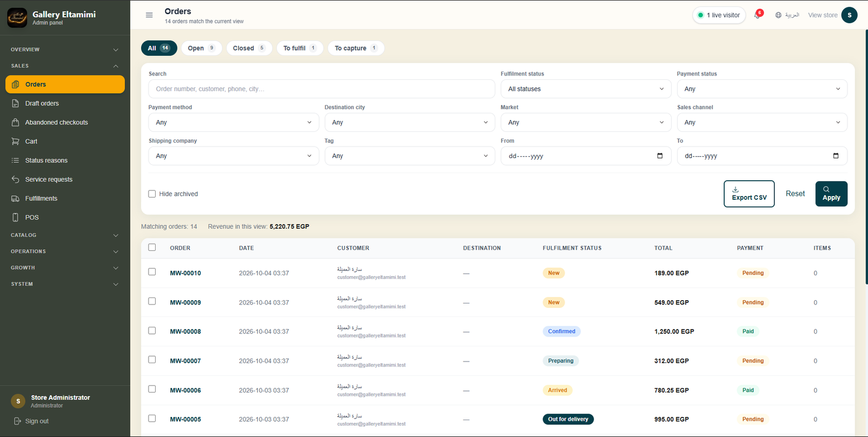Open order MW-00010 link
The image size is (868, 437).
(x=186, y=273)
